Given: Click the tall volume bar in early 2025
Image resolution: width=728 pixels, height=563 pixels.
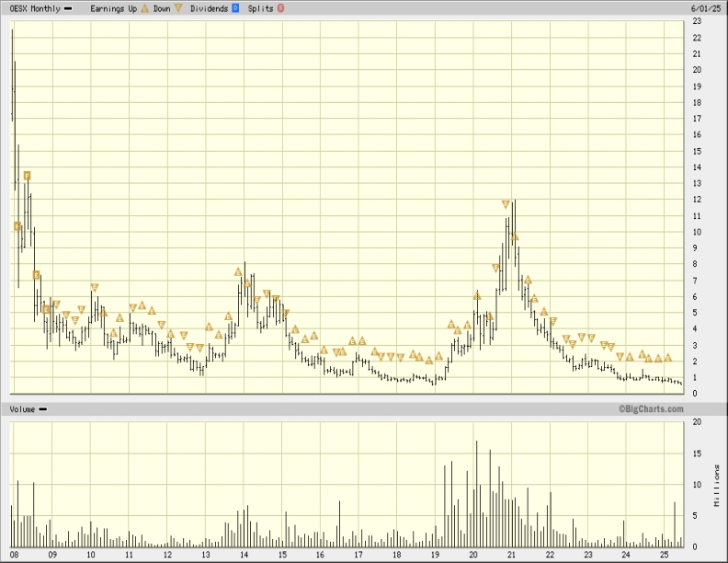Looking at the screenshot, I should click(x=675, y=524).
